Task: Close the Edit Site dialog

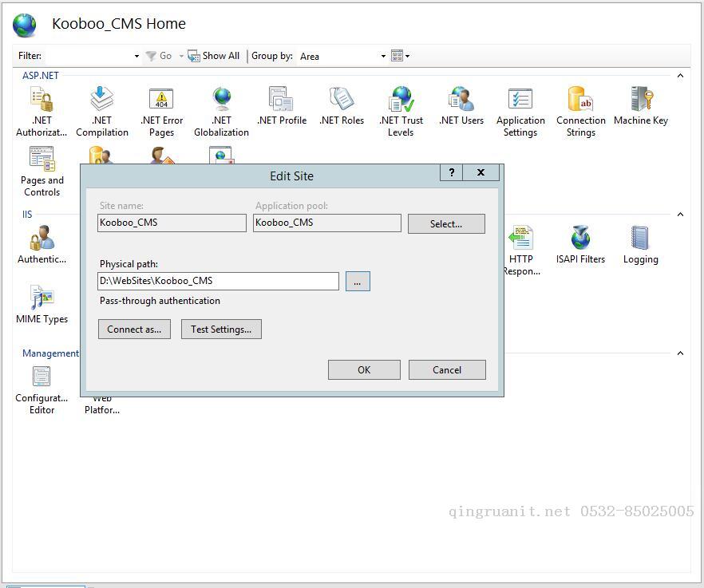Action: [481, 173]
